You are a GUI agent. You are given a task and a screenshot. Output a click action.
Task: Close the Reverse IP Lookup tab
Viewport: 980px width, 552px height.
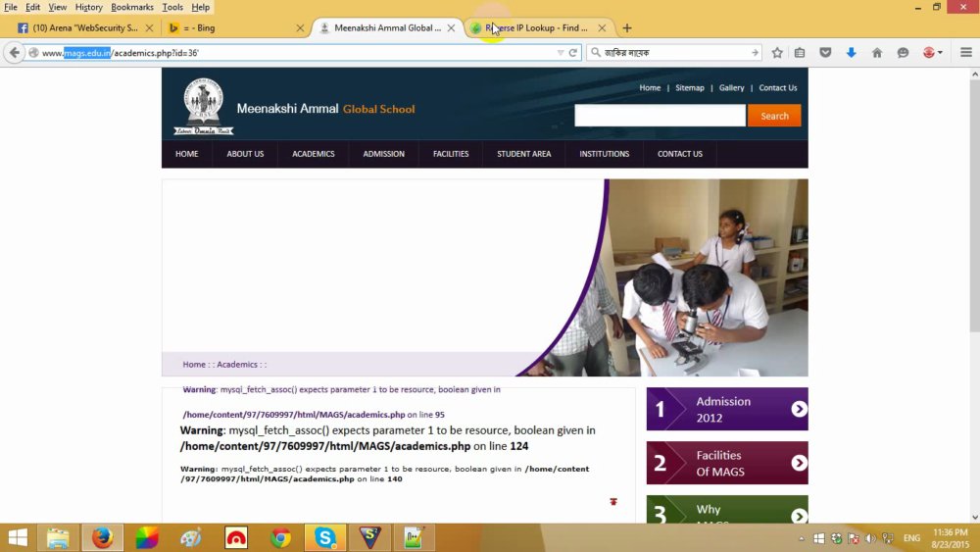click(x=602, y=28)
